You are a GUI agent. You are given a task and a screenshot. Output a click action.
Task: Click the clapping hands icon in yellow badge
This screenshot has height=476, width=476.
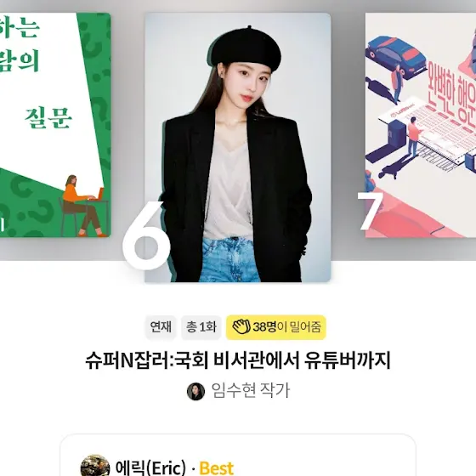point(241,327)
